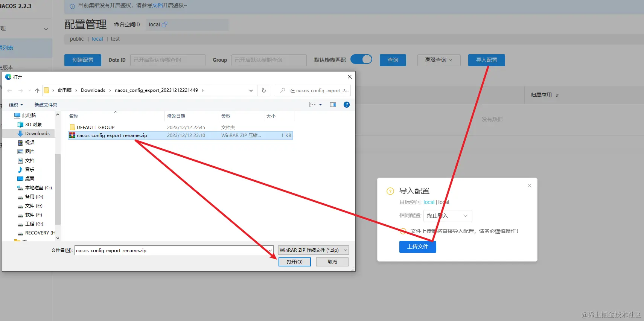Open the 组织 menu
The image size is (644, 321).
click(16, 105)
